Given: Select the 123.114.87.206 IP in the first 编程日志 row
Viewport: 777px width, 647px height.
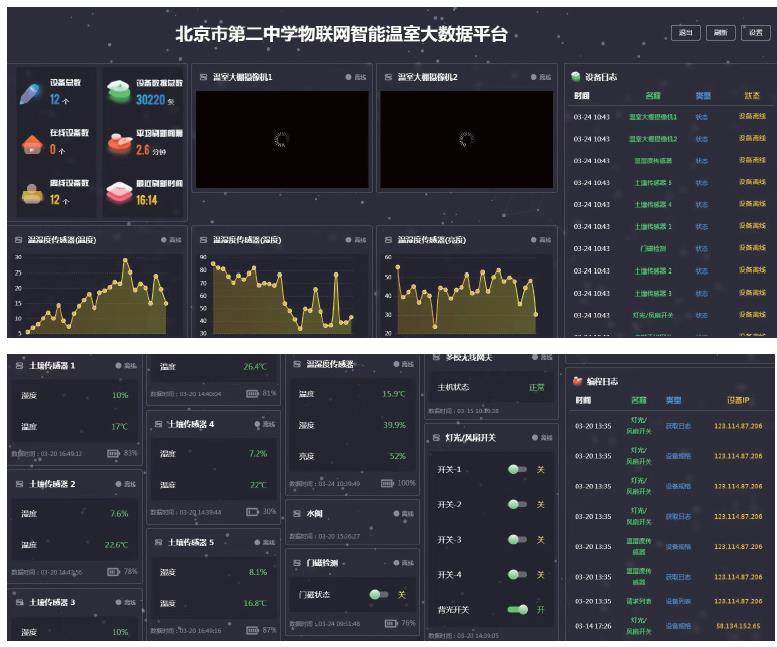Looking at the screenshot, I should 737,426.
